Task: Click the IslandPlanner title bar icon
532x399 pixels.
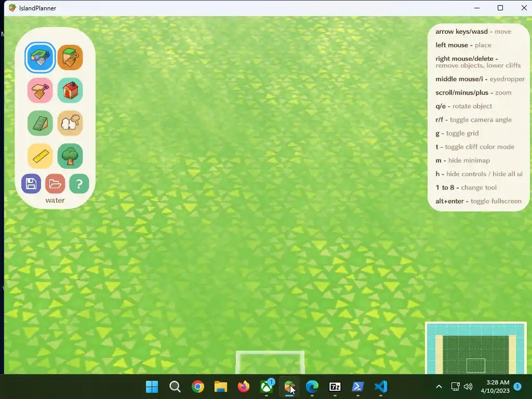Action: click(12, 8)
